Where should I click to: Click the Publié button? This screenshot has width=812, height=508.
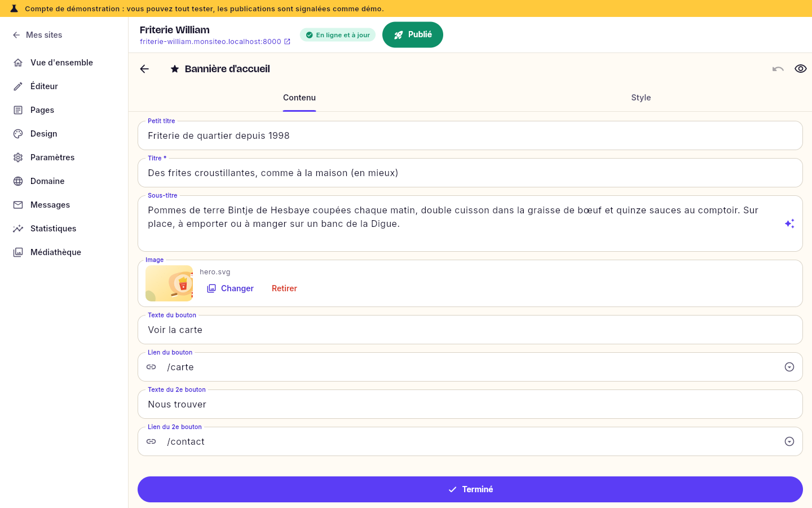[x=413, y=35]
